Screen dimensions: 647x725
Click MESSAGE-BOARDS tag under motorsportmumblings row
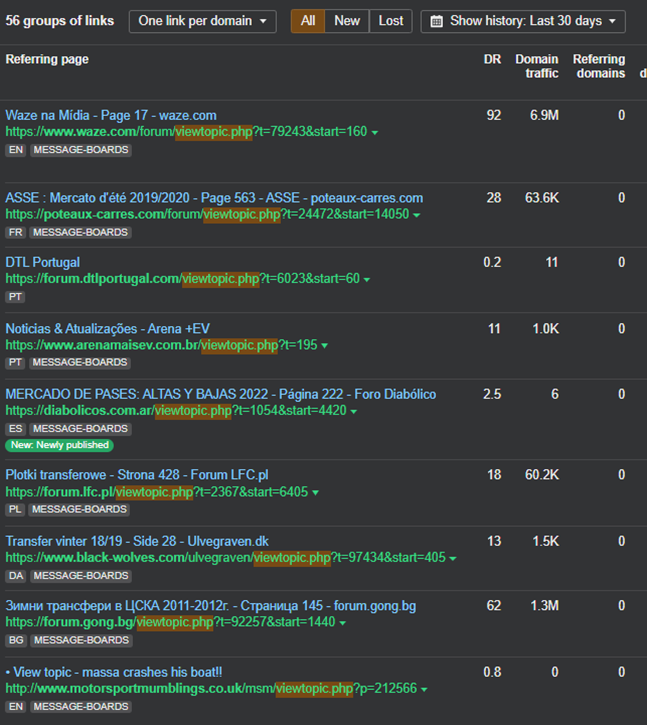pyautogui.click(x=81, y=707)
